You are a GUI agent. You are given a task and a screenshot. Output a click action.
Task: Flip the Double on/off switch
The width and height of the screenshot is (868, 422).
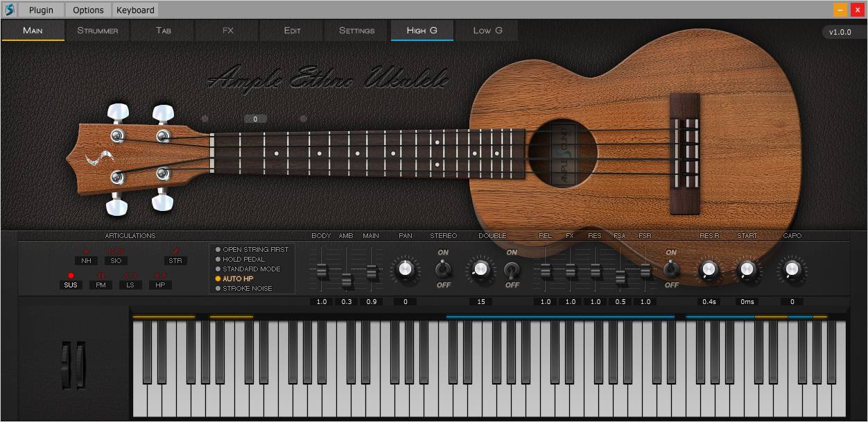pos(512,269)
